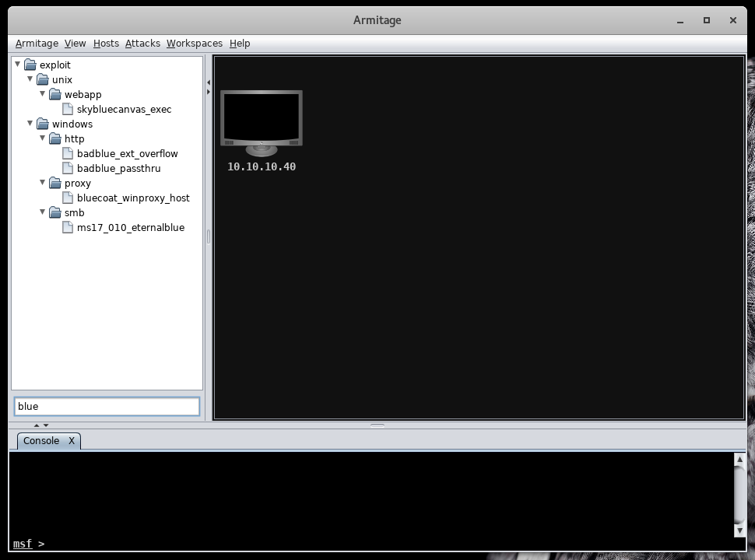Click the ms17_010_eternalblue file icon
Viewport: 755px width, 560px height.
68,228
